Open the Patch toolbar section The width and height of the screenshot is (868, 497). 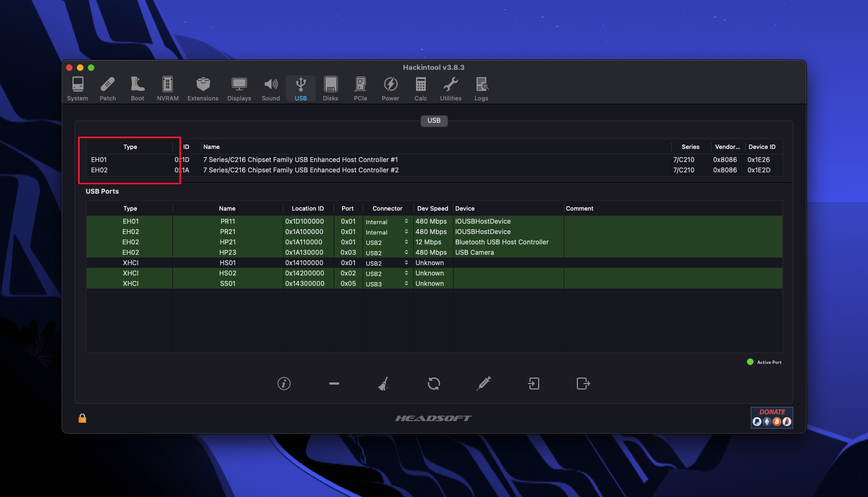[107, 89]
